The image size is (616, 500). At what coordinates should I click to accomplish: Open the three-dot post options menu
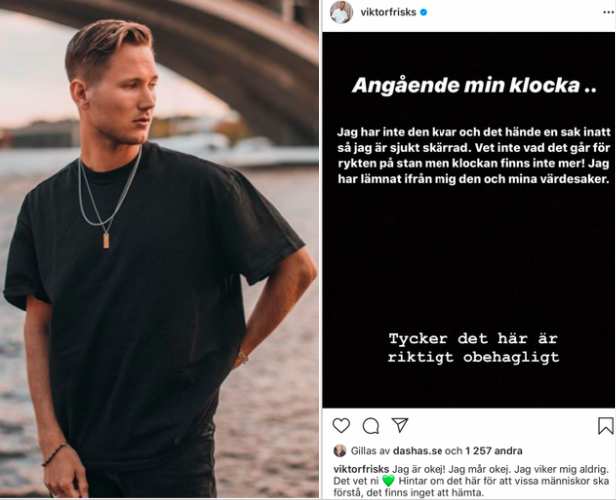click(608, 13)
